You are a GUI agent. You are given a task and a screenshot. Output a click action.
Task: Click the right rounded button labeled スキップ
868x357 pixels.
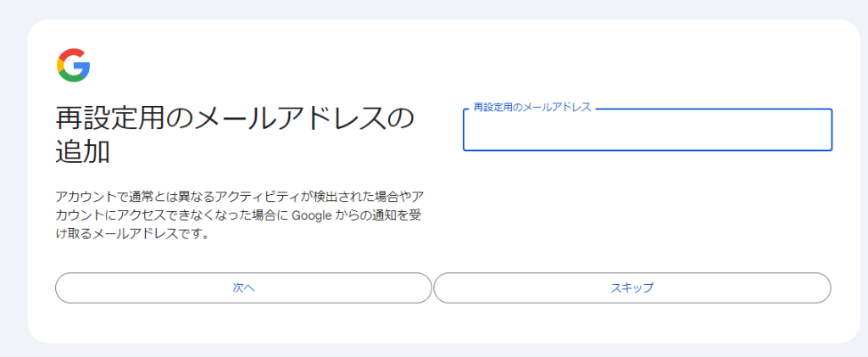[632, 287]
